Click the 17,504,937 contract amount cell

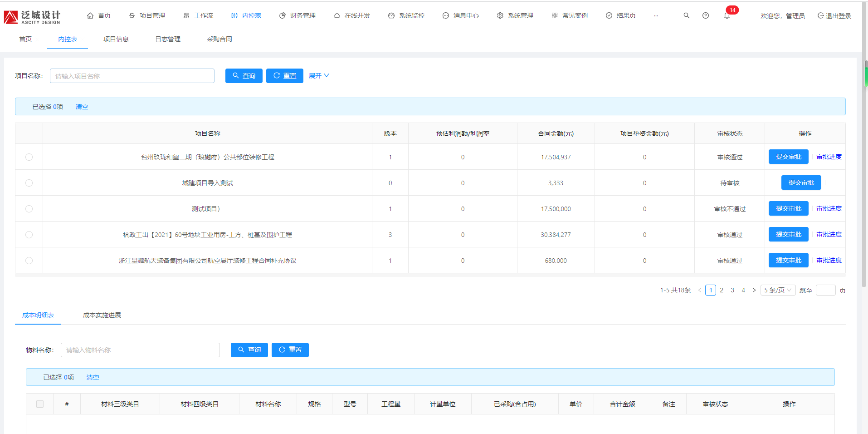(x=556, y=157)
